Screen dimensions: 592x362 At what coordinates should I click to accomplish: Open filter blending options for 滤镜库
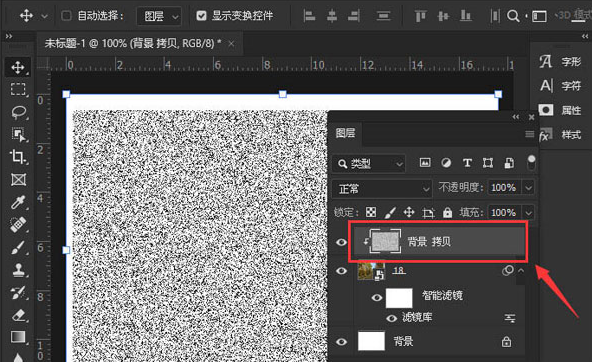(510, 318)
